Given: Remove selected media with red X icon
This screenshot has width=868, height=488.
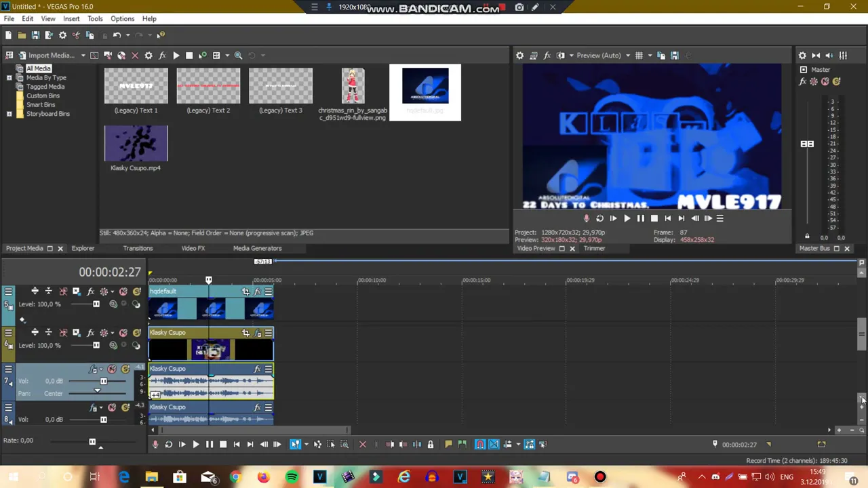Looking at the screenshot, I should (135, 56).
